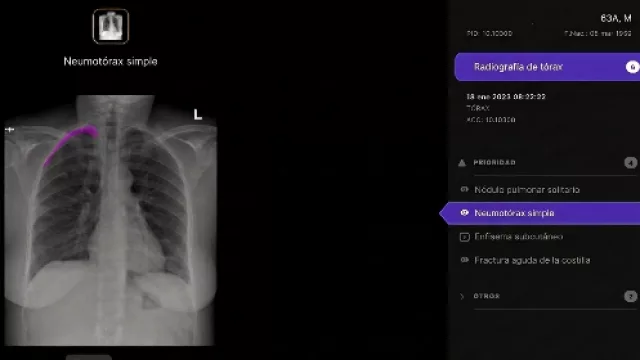Click the patient age and sex 63A, M
The width and height of the screenshot is (640, 360).
coord(616,18)
